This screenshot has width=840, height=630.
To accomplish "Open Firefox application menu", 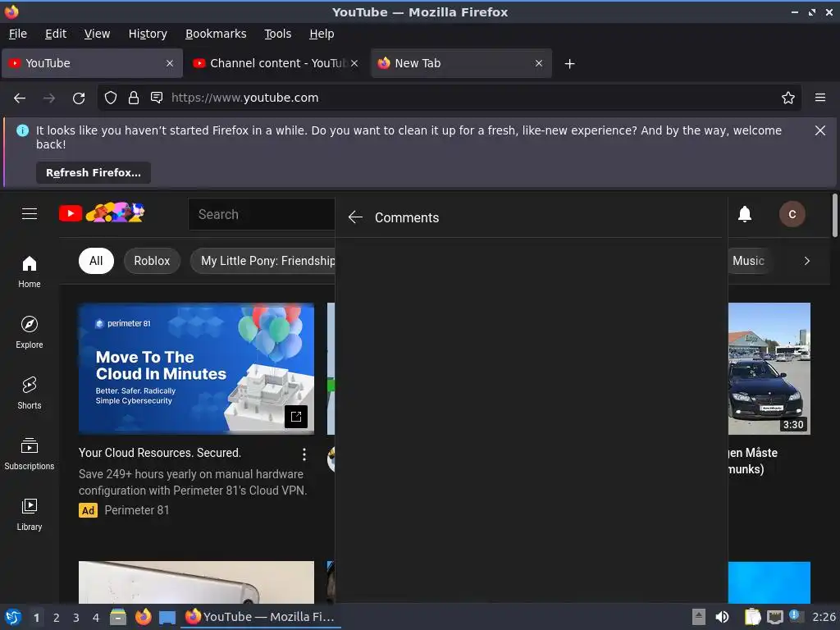I will [820, 98].
